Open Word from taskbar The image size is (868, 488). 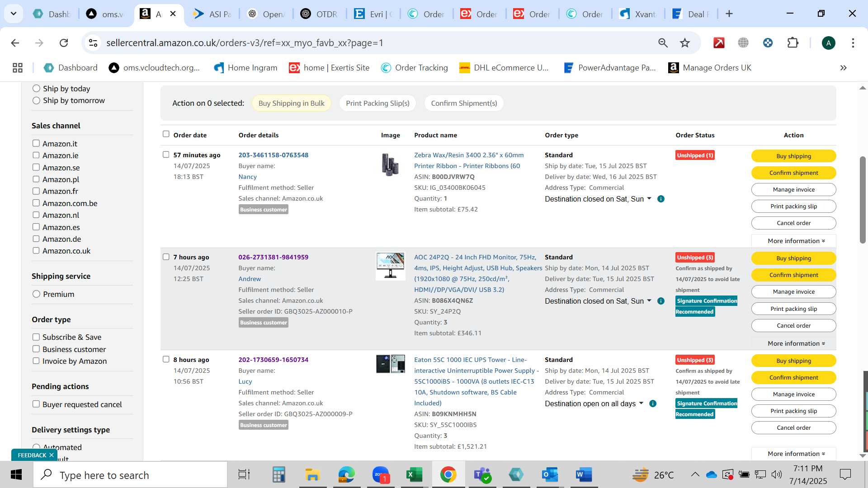click(584, 475)
